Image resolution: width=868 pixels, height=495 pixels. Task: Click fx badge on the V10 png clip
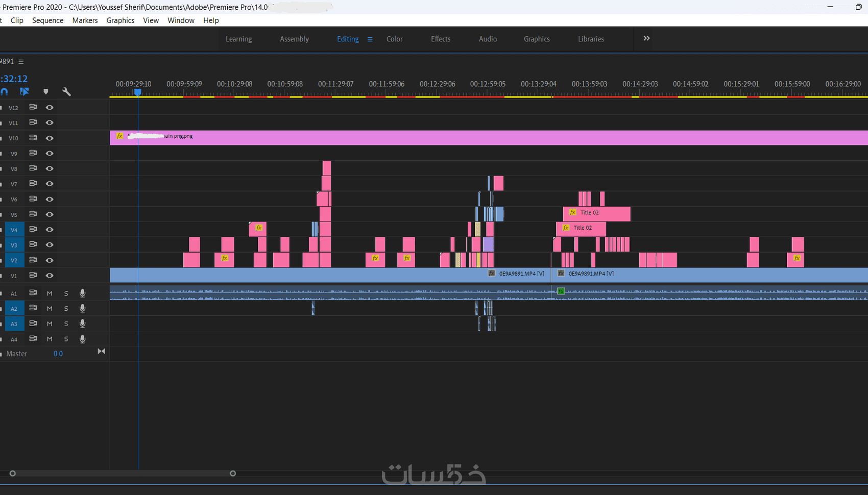click(119, 136)
